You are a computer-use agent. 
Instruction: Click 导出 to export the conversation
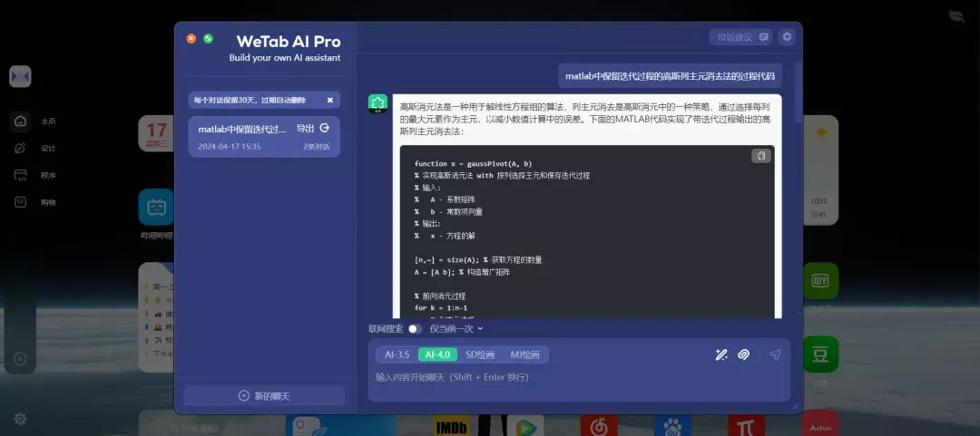pyautogui.click(x=305, y=128)
